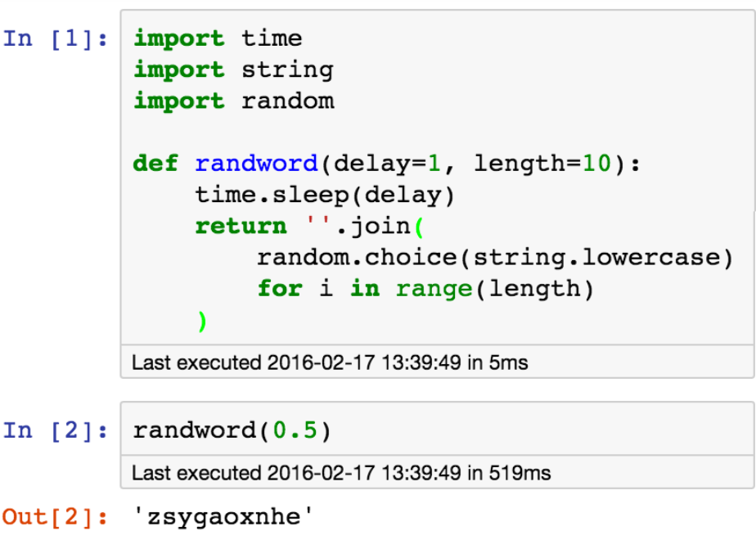
Task: Click the 'zsygaoxnhe' output text
Action: [x=223, y=517]
